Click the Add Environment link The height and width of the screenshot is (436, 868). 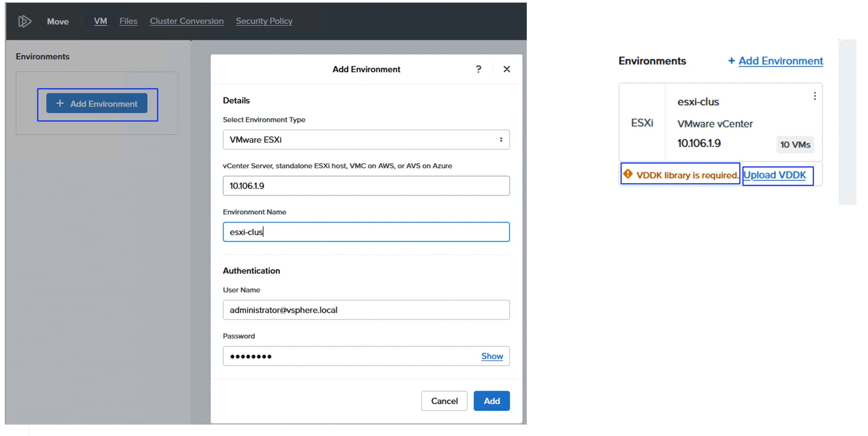pyautogui.click(x=780, y=61)
